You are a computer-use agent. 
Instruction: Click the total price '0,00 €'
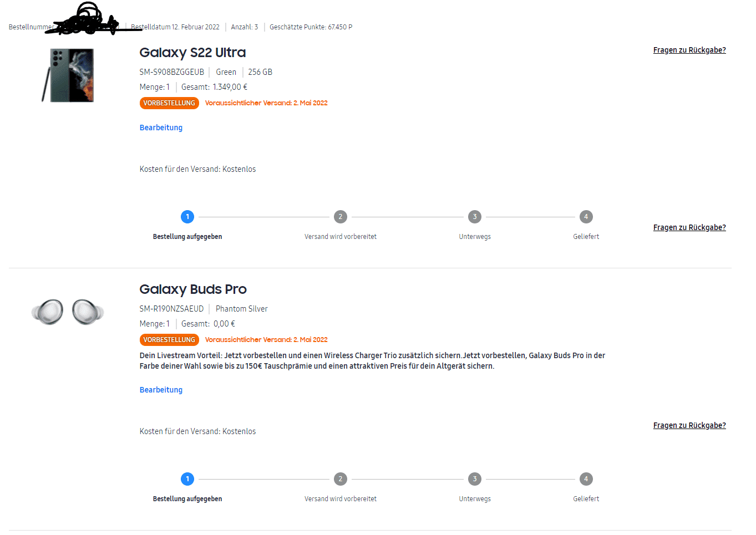pos(225,324)
